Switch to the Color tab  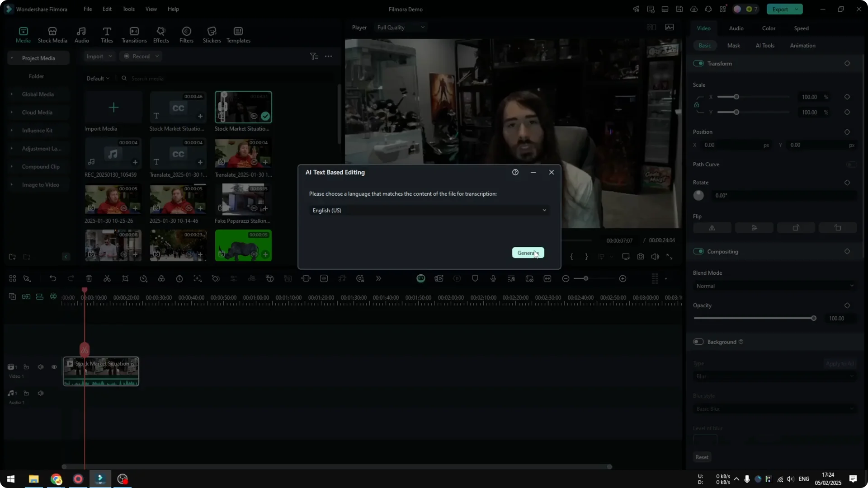[x=768, y=28]
